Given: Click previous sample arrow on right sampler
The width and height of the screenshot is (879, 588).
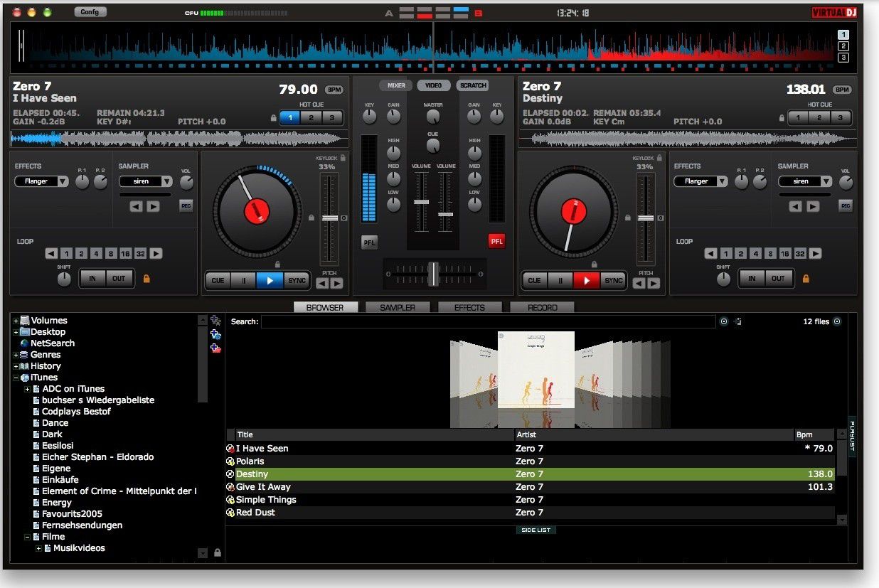Looking at the screenshot, I should pos(795,207).
